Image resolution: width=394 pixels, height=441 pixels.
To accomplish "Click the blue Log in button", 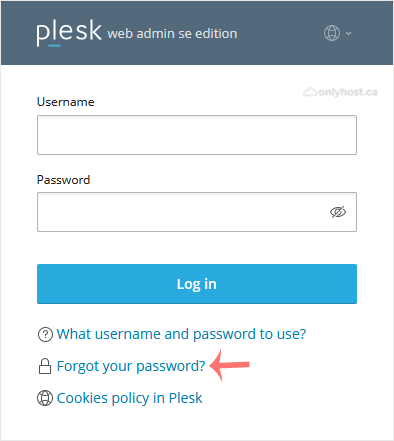I will click(x=197, y=284).
